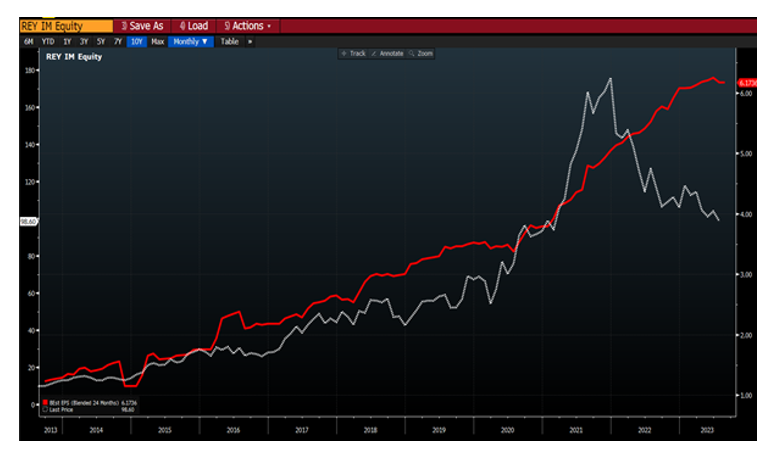The image size is (768, 452).
Task: Click the REY IM Equity security field
Action: pyautogui.click(x=66, y=25)
